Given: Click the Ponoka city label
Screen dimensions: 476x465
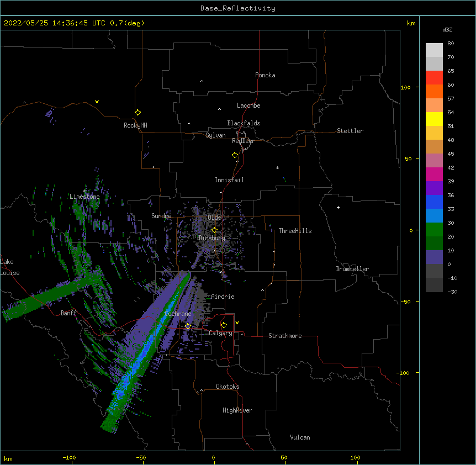Looking at the screenshot, I should click(265, 75).
